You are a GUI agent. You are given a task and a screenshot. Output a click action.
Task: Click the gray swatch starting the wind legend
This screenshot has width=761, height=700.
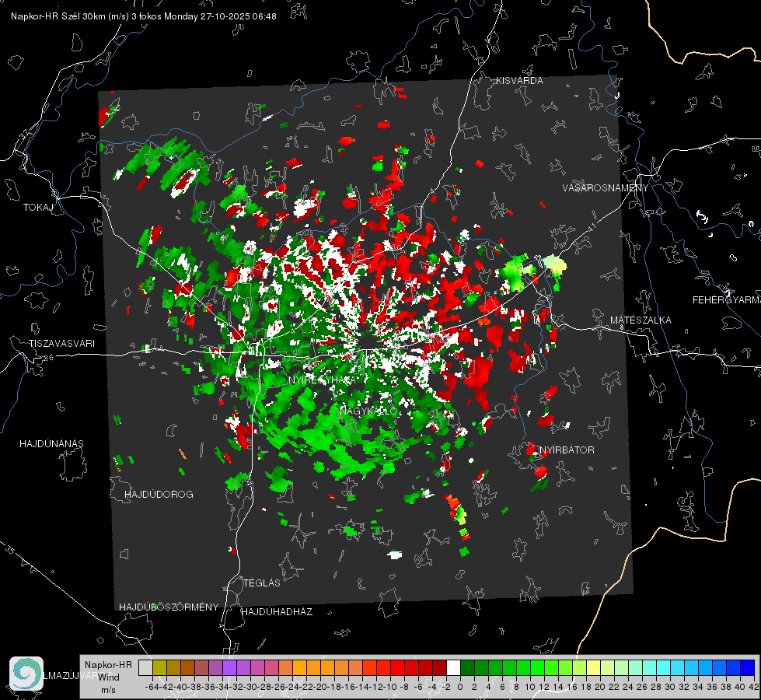145,667
